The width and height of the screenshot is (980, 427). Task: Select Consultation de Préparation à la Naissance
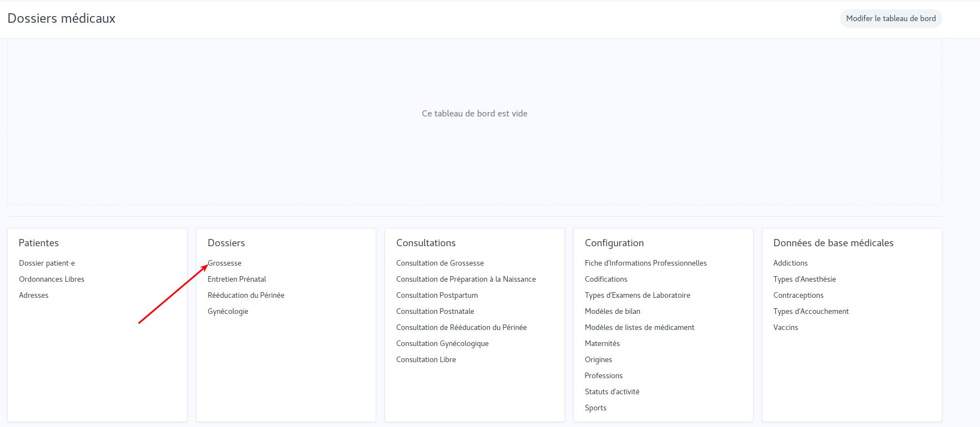(466, 279)
